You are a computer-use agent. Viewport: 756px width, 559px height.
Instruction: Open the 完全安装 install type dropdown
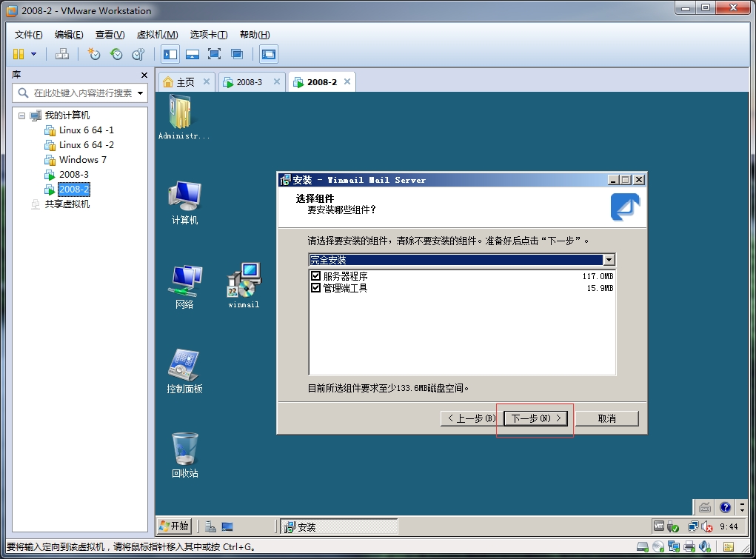[x=609, y=259]
